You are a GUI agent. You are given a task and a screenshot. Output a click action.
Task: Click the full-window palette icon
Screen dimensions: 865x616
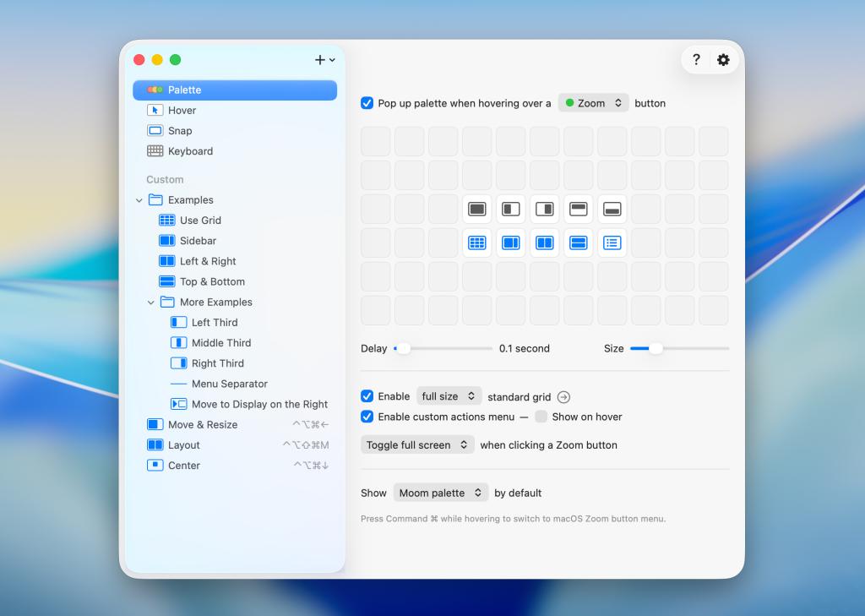coord(477,209)
